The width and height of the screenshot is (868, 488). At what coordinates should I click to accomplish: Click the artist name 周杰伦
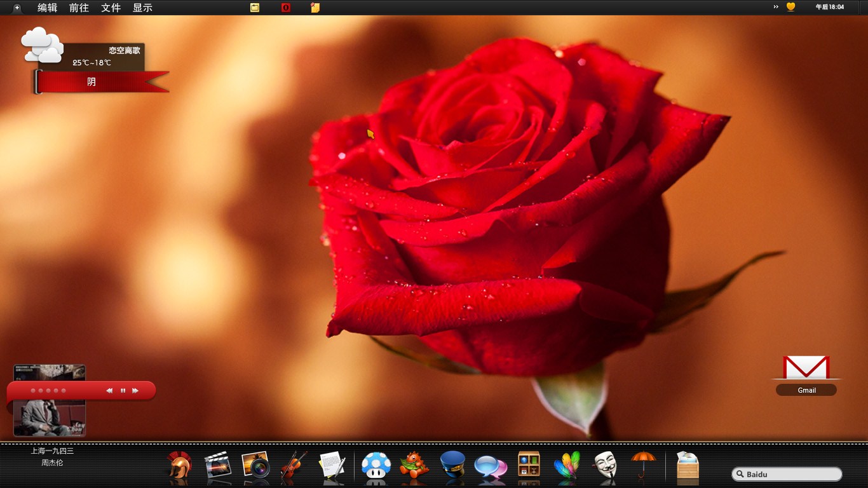pos(53,463)
